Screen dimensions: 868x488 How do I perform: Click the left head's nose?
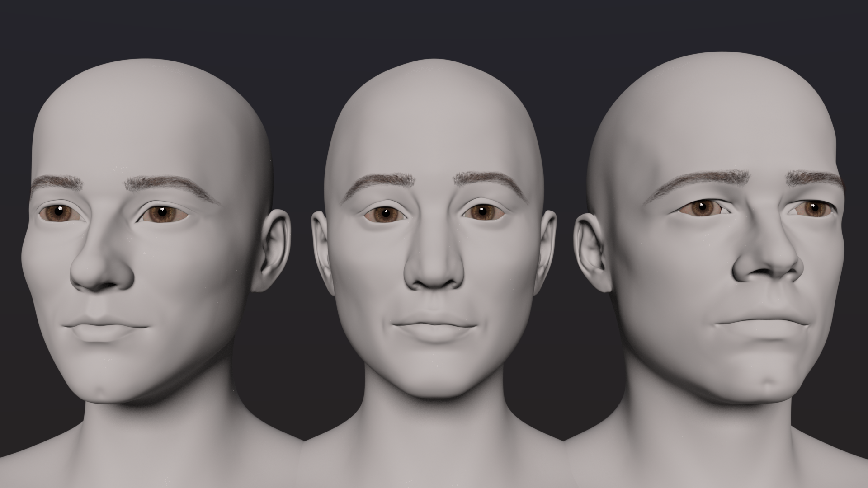click(100, 271)
